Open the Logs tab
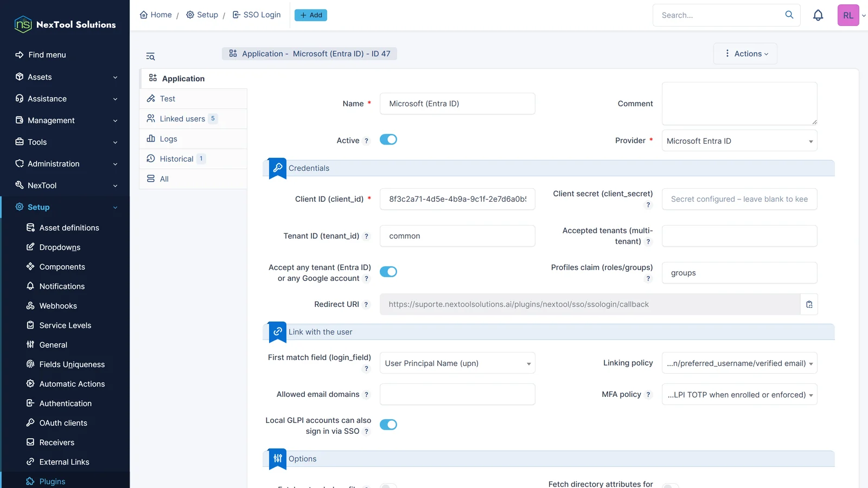868x488 pixels. click(193, 139)
